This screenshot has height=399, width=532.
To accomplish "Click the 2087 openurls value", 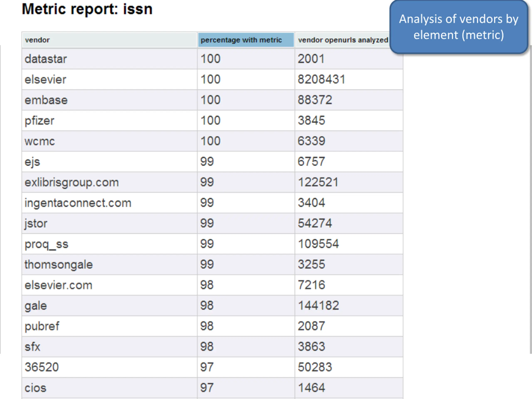I will [x=312, y=326].
